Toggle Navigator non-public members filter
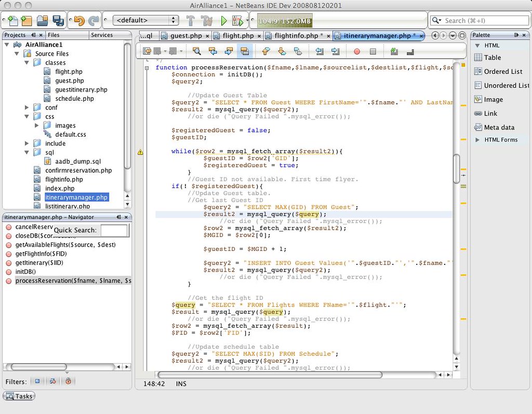This screenshot has height=414, width=532. pyautogui.click(x=68, y=381)
